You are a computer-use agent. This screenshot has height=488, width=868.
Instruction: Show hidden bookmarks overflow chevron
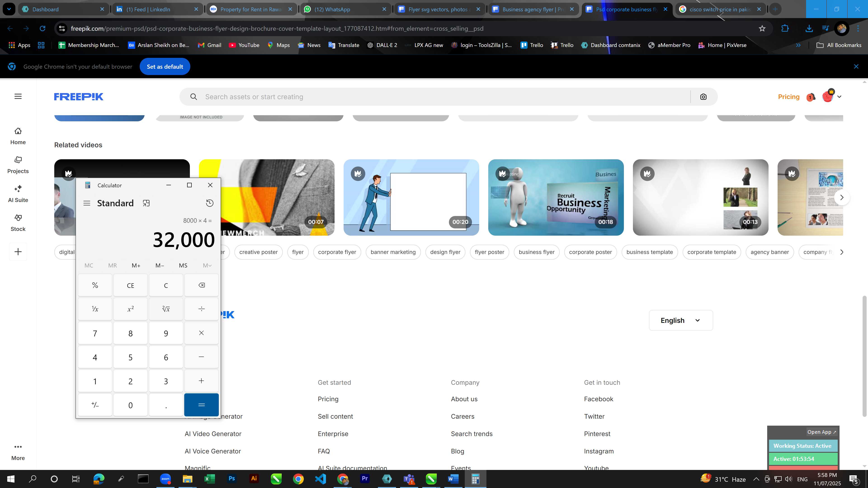coord(798,45)
